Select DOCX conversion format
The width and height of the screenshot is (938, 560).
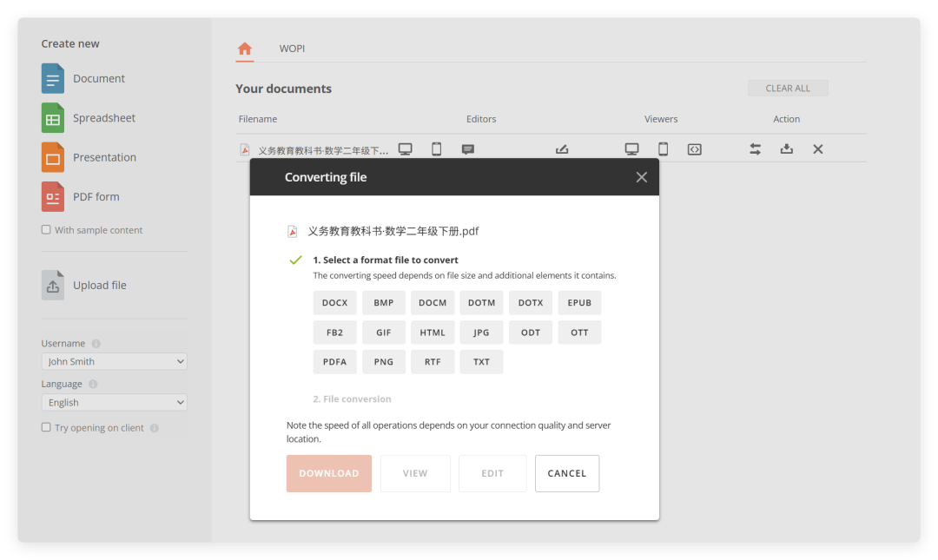[334, 303]
